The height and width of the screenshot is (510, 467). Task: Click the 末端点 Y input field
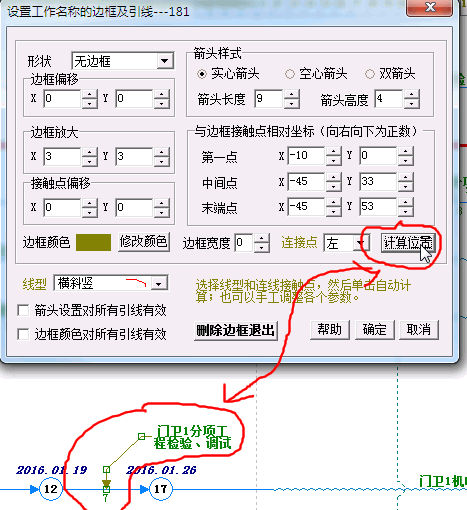coord(378,206)
